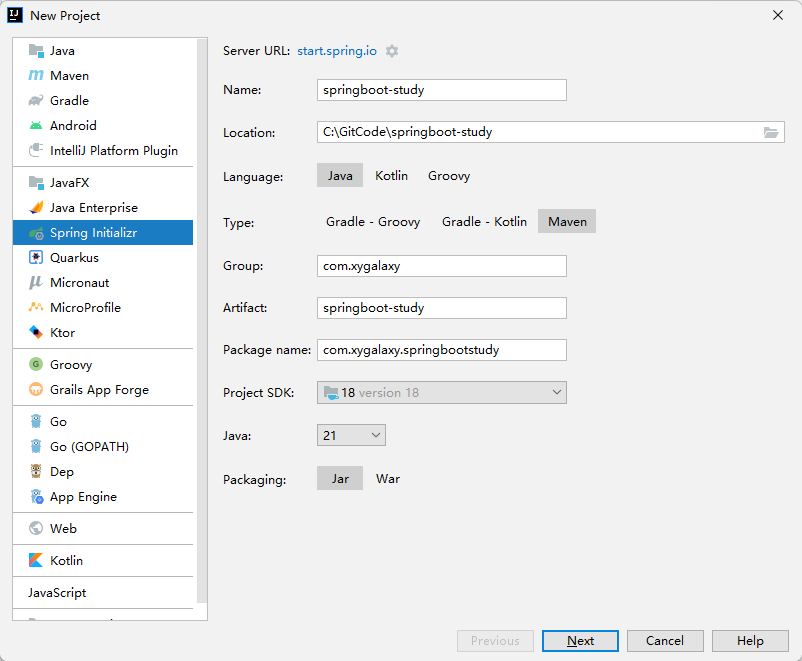This screenshot has height=661, width=802.
Task: Click the Next button
Action: tap(580, 641)
